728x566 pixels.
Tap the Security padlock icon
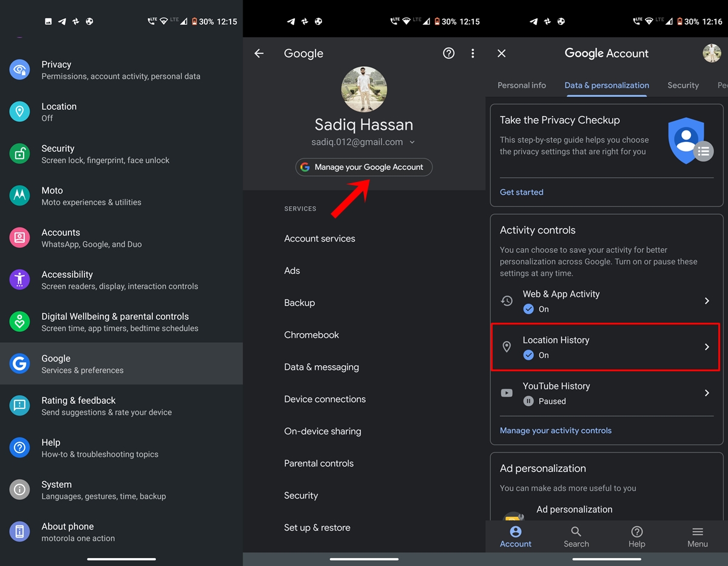point(19,153)
